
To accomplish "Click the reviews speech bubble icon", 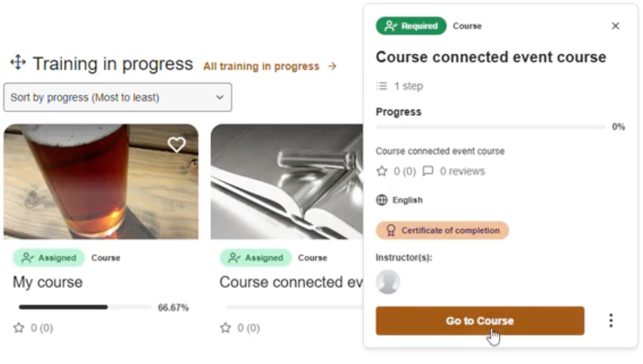I will coord(428,171).
